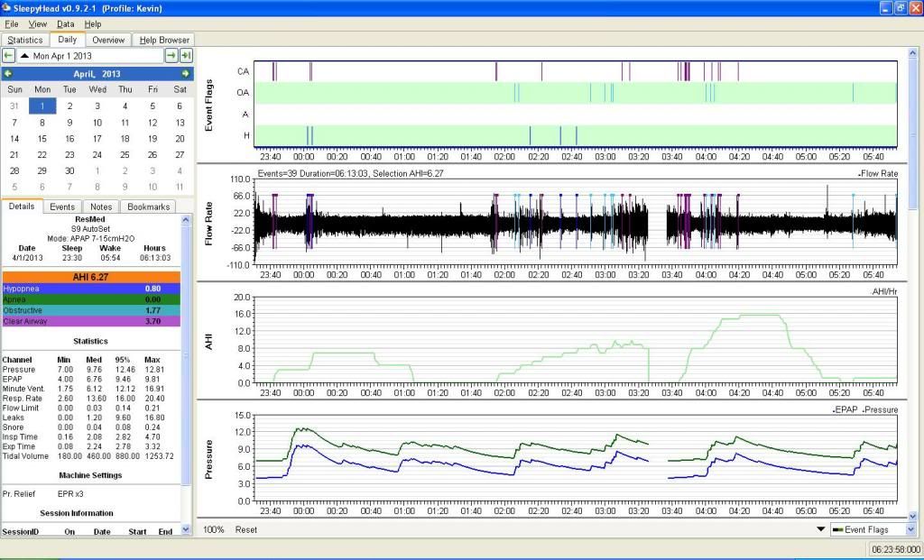Click the Tidal Volume statistics row

[x=88, y=456]
